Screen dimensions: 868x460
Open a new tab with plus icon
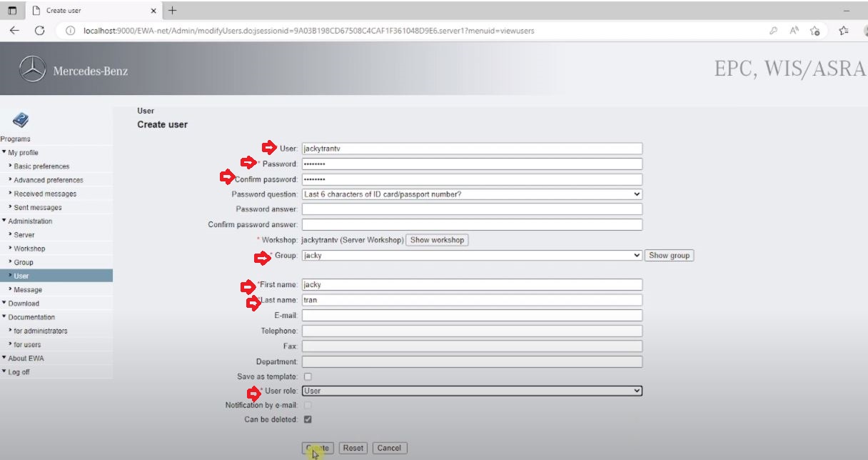click(x=173, y=10)
